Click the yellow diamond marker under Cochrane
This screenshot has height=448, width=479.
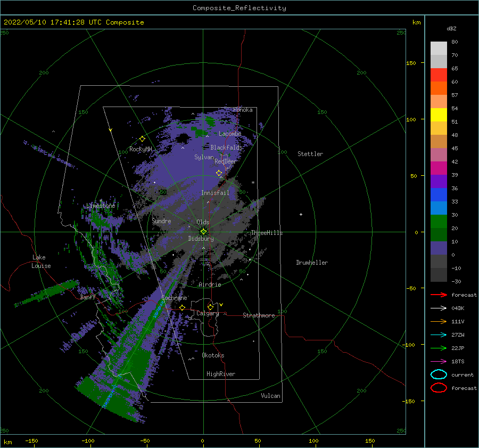183,307
